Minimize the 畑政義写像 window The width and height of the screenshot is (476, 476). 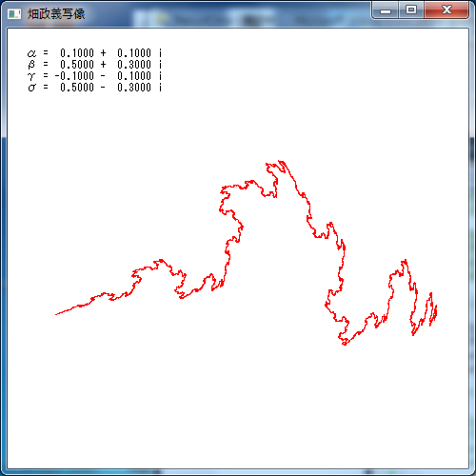(386, 10)
